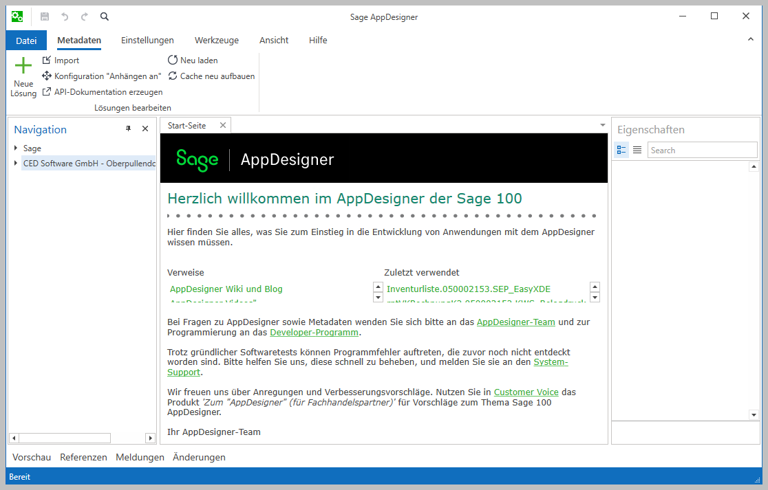Click the Search field in Eigenschaften
Screen dimensions: 768x490
click(702, 150)
